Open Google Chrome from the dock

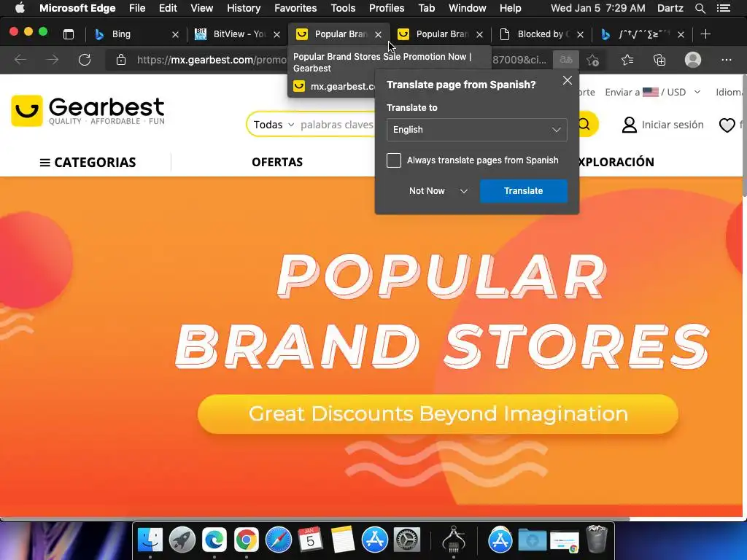[x=246, y=540]
